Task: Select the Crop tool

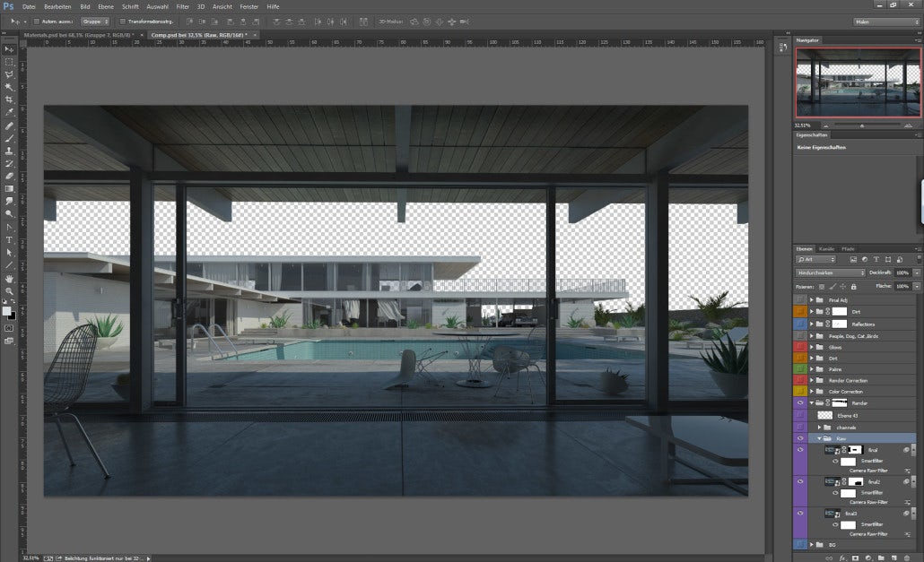Action: point(9,99)
